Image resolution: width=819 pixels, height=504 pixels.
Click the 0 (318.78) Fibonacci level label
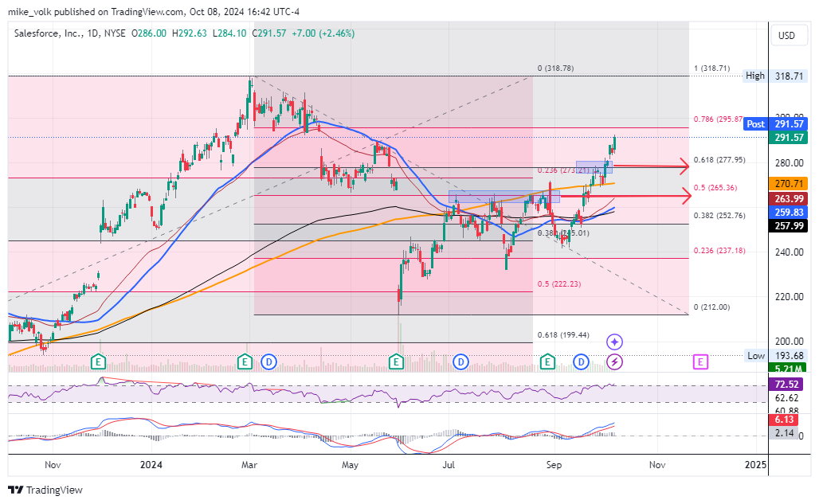(x=555, y=68)
